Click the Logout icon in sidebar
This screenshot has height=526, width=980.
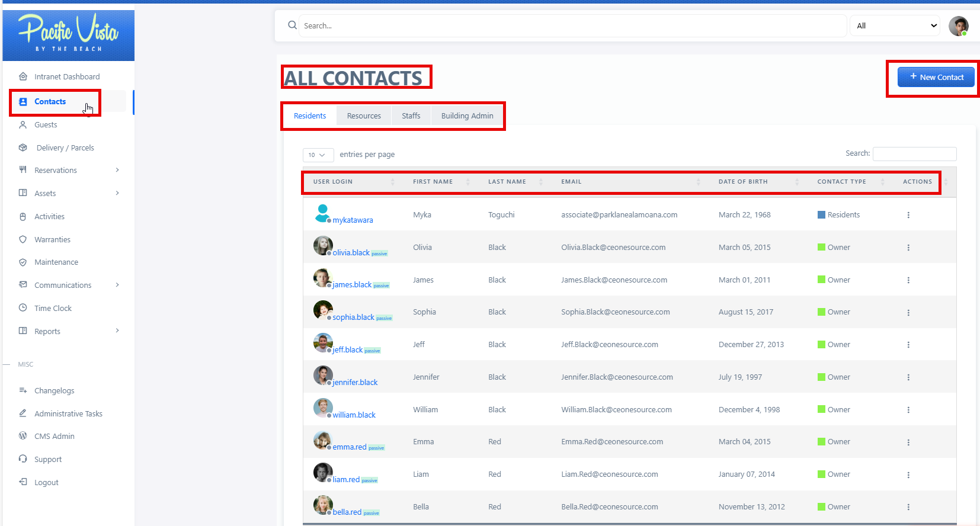point(23,482)
